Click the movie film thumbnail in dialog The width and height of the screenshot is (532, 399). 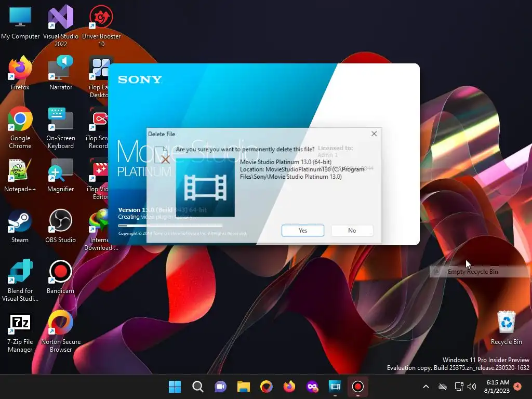point(205,187)
